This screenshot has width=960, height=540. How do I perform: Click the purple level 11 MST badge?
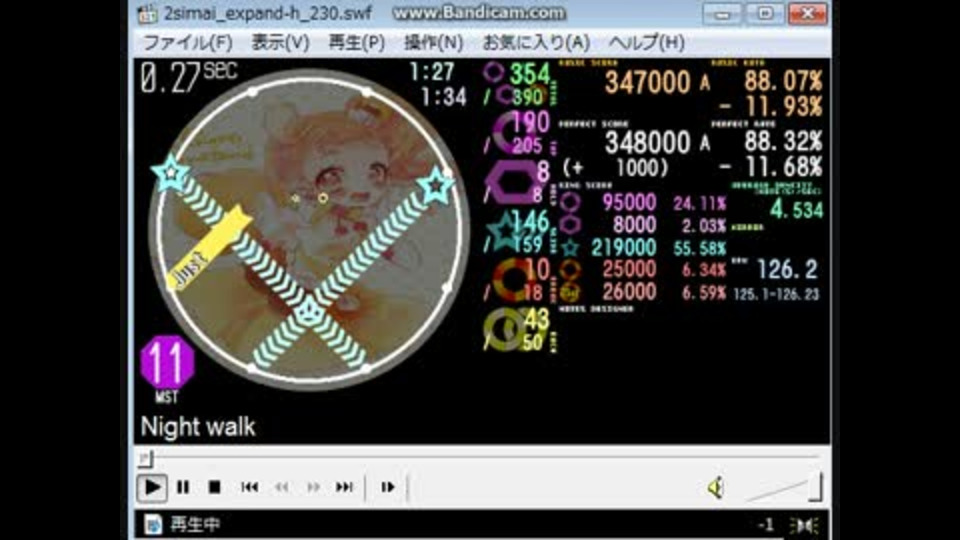[167, 362]
